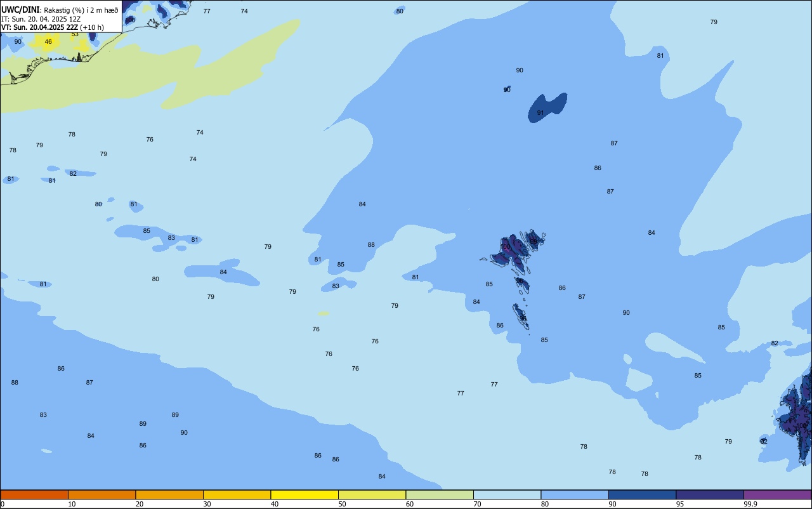Click the 46 value in the yellow area
Image resolution: width=812 pixels, height=509 pixels.
pyautogui.click(x=48, y=42)
